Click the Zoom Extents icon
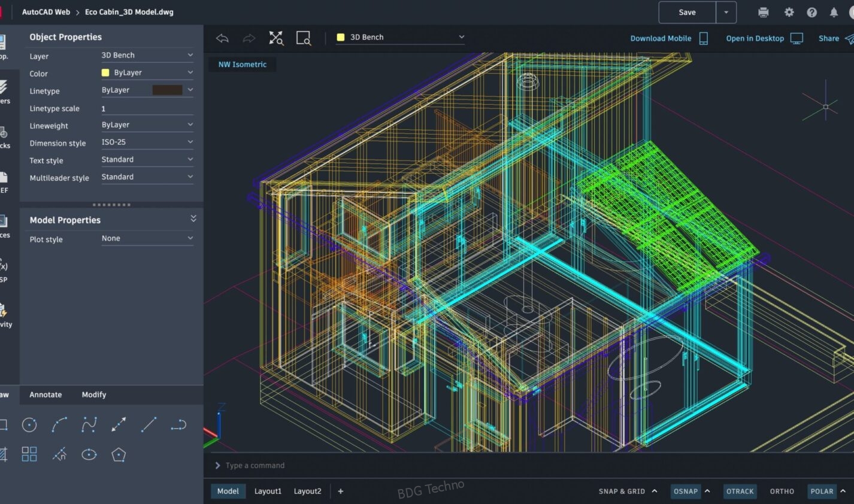 tap(275, 38)
